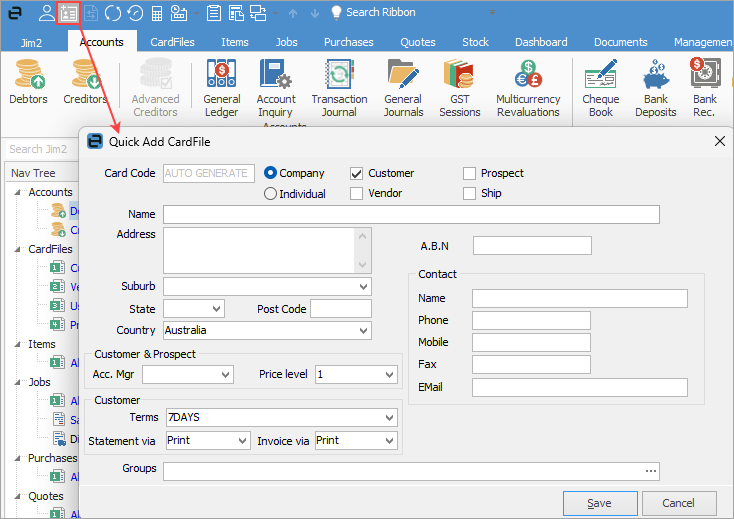Open the Cheque Book icon
Image resolution: width=734 pixels, height=519 pixels.
point(600,77)
